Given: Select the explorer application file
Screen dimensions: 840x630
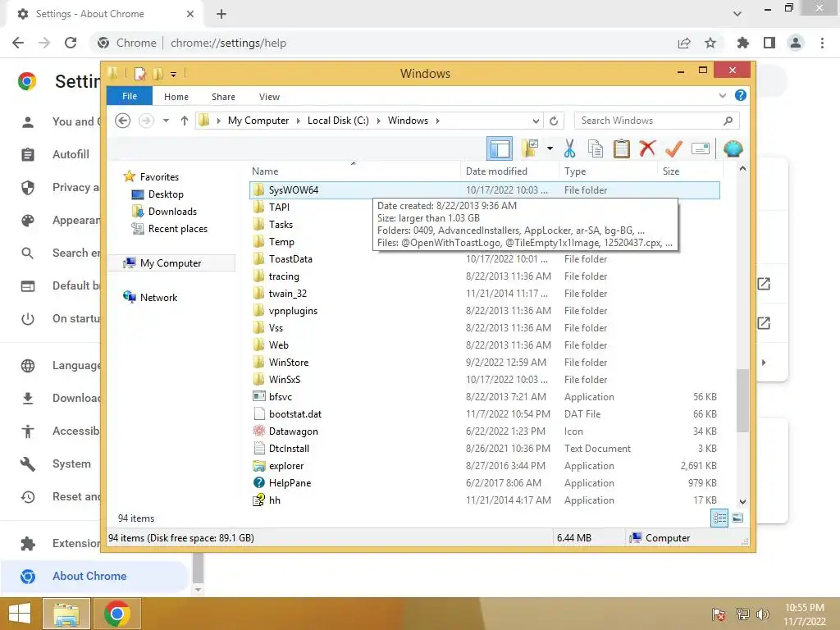Looking at the screenshot, I should 484,466.
